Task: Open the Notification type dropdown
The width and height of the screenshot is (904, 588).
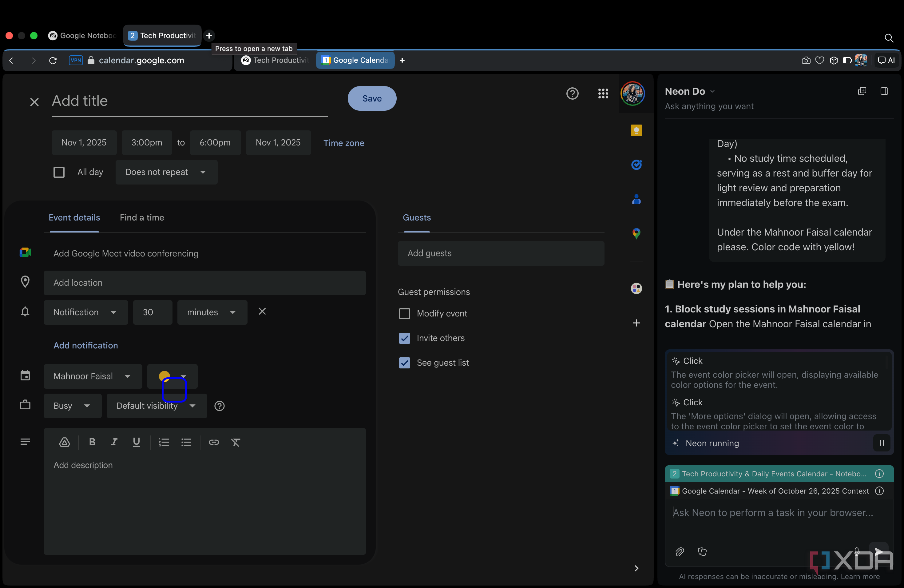Action: coord(85,312)
